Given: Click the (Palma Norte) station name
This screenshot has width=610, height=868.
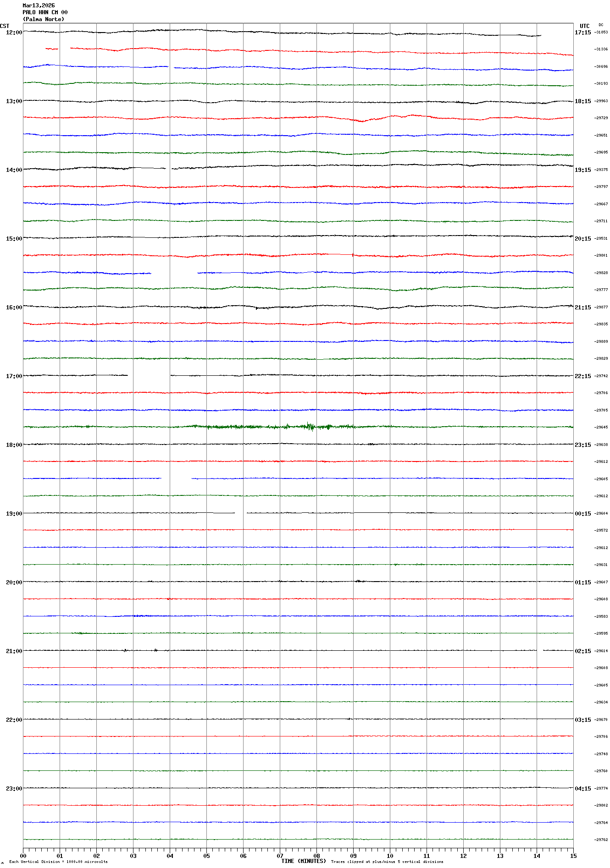Looking at the screenshot, I should (44, 19).
